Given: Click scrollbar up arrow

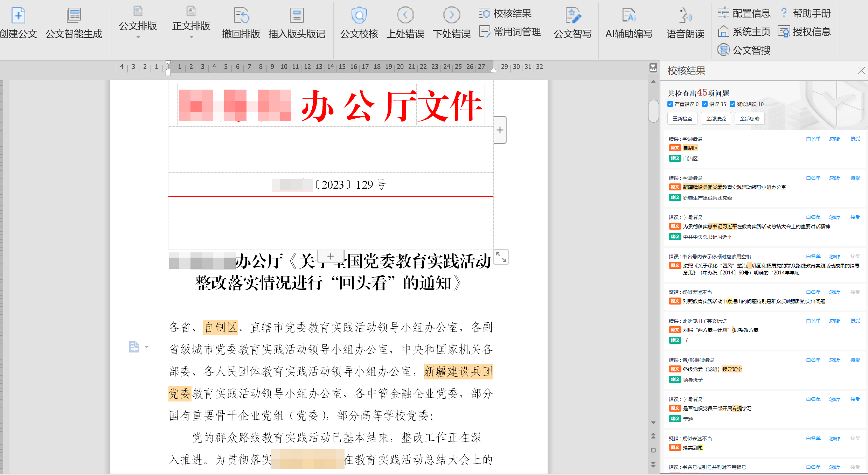Looking at the screenshot, I should tap(653, 82).
